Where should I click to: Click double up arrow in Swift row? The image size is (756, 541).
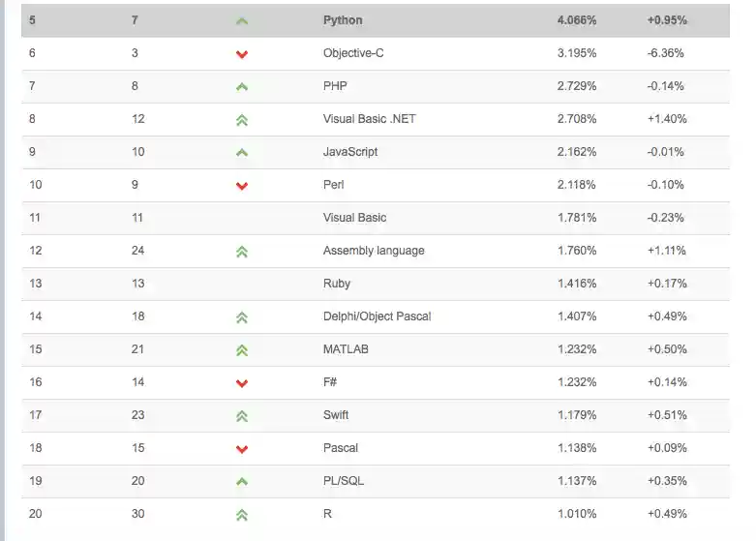point(242,416)
